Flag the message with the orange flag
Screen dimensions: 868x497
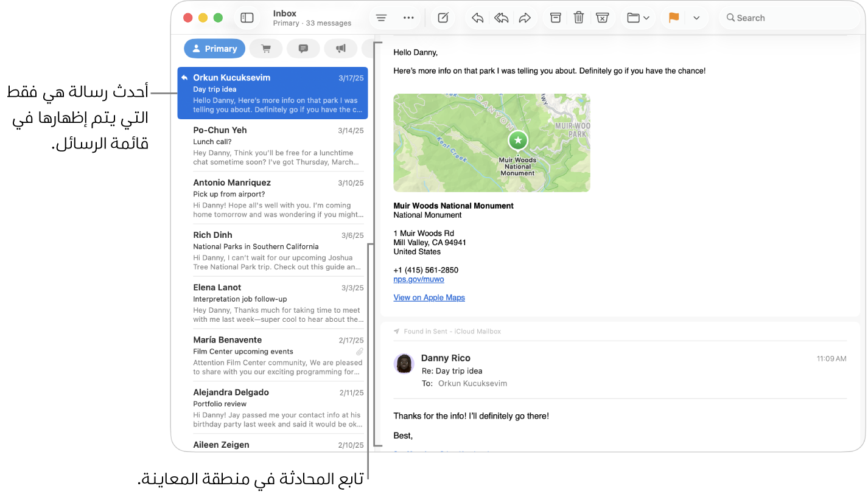674,18
